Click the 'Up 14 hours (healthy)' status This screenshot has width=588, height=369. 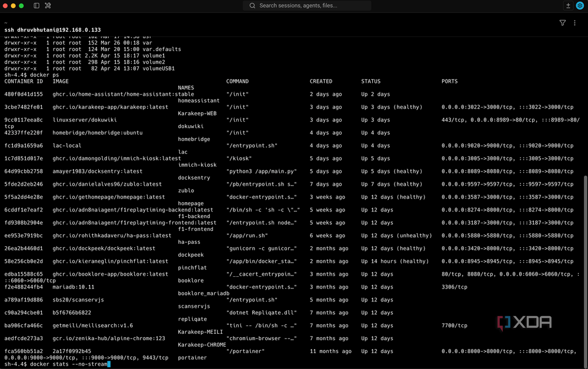[395, 261]
